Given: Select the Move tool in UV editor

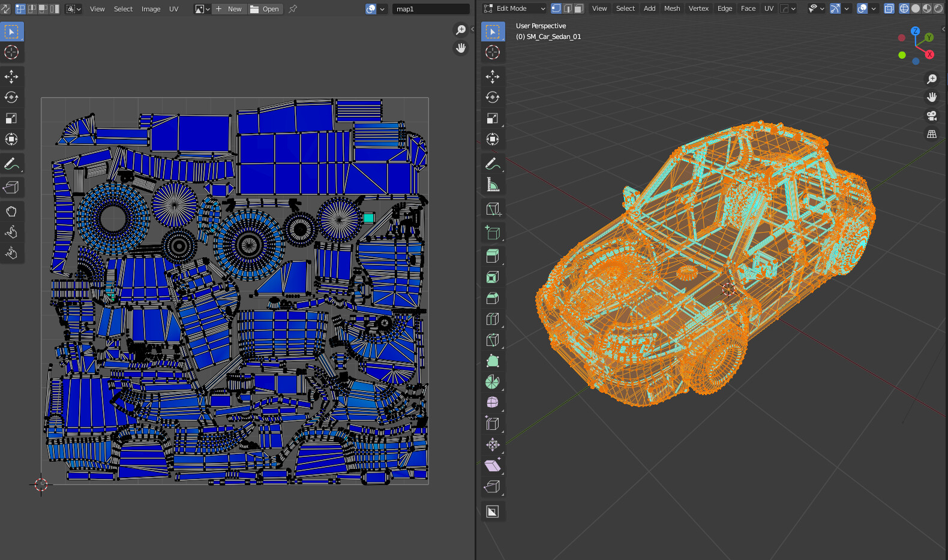Looking at the screenshot, I should click(11, 76).
